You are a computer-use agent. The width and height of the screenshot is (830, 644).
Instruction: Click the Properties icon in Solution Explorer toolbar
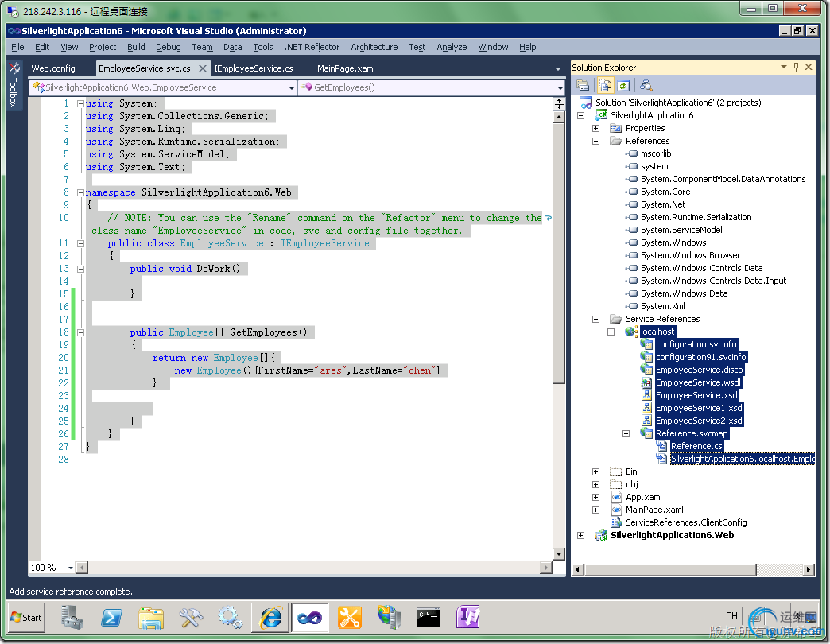click(583, 84)
